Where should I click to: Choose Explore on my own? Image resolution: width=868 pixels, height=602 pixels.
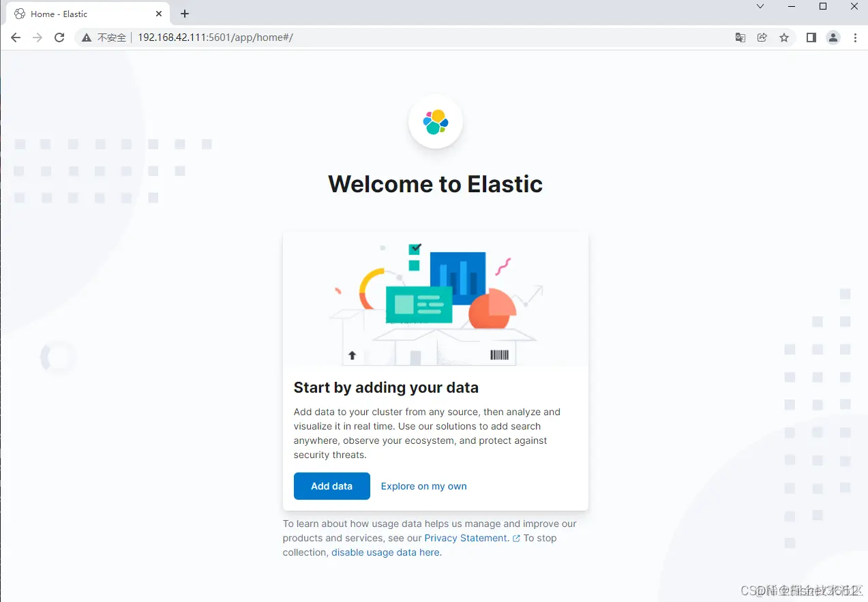423,486
